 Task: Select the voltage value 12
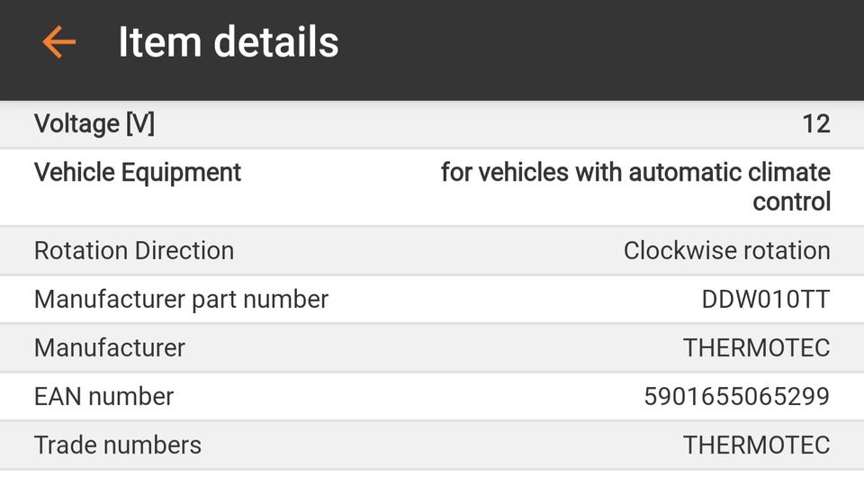(x=815, y=124)
